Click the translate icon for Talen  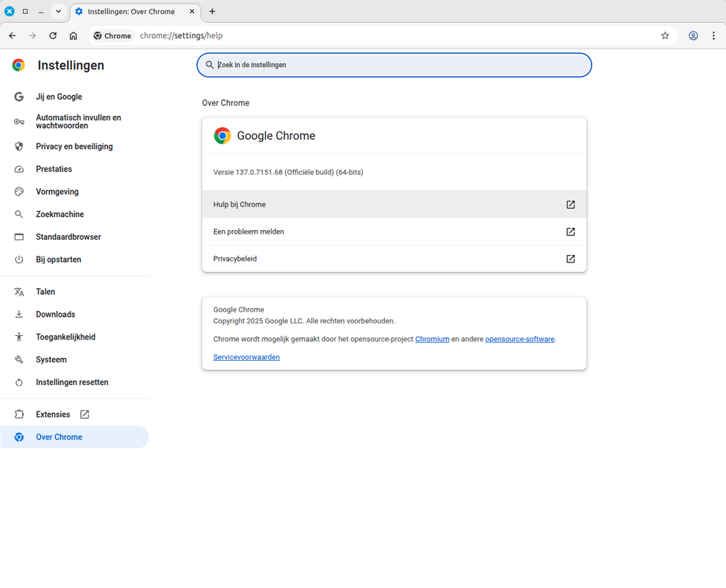pyautogui.click(x=19, y=292)
